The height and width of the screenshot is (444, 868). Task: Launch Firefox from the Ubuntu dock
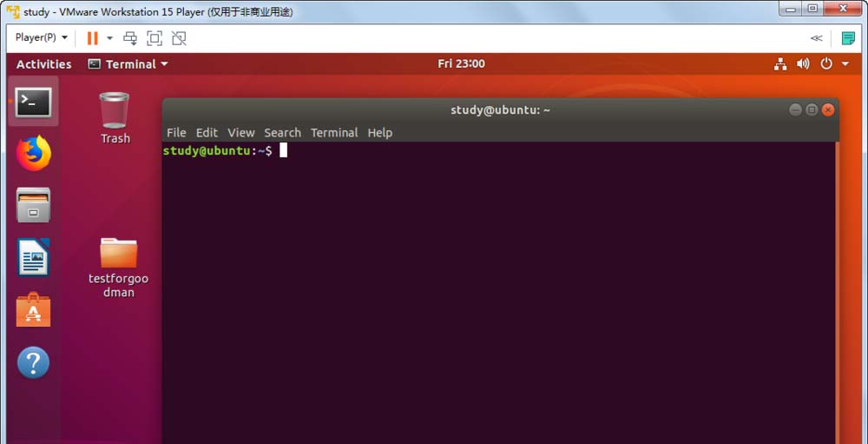[33, 153]
